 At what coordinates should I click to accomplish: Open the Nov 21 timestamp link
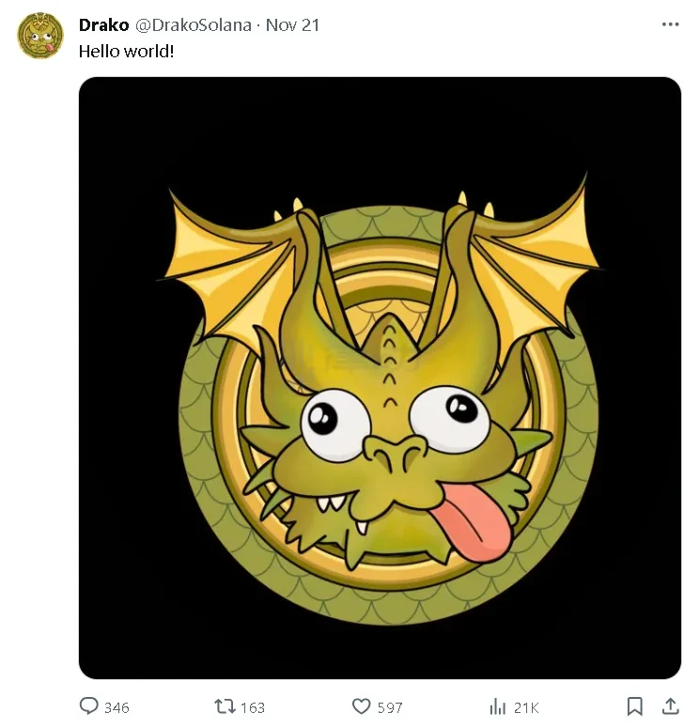(293, 25)
